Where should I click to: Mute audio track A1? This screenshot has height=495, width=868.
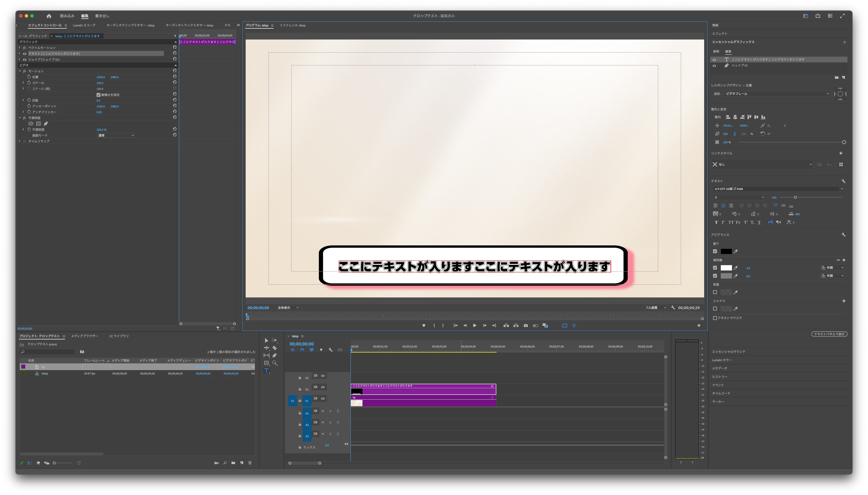[322, 411]
